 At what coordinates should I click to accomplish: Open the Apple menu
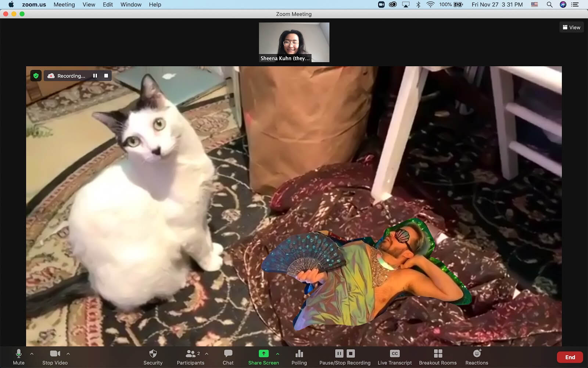tap(11, 4)
